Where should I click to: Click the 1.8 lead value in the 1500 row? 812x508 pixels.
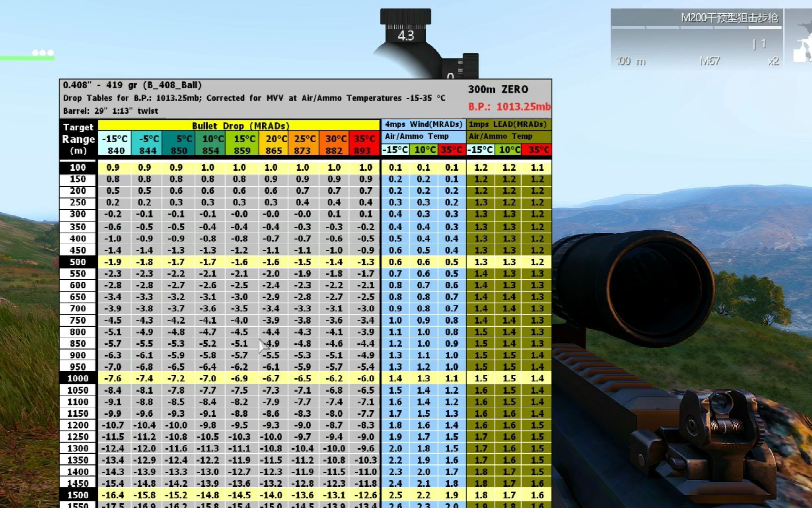click(x=481, y=495)
